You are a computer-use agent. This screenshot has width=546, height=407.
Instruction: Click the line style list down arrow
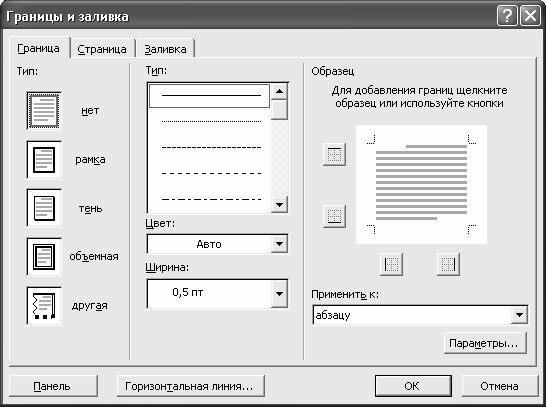coord(279,204)
